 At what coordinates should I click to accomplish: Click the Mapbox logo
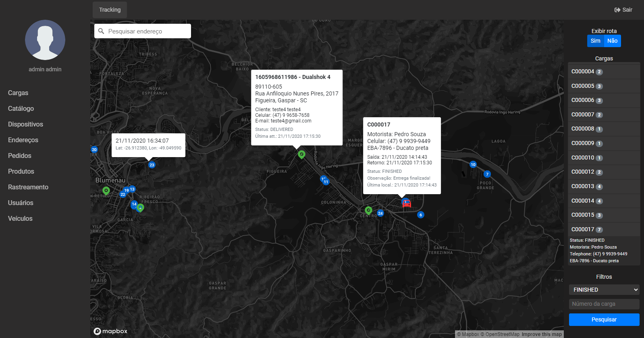(x=110, y=331)
